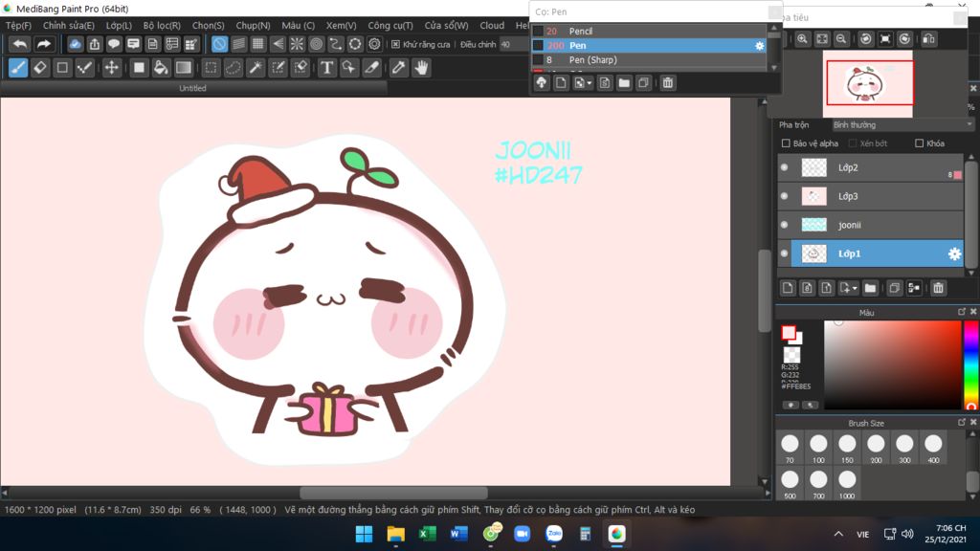The height and width of the screenshot is (551, 980).
Task: Click the Undo arrow
Action: (x=20, y=44)
